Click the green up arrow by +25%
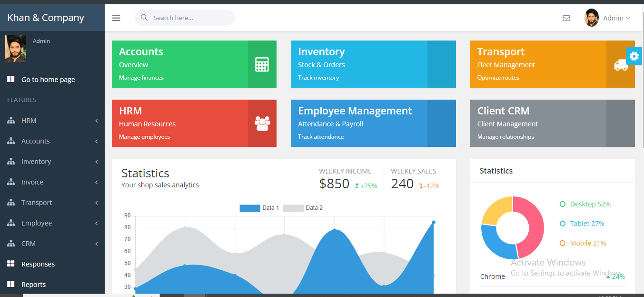Image resolution: width=644 pixels, height=297 pixels. pos(357,186)
